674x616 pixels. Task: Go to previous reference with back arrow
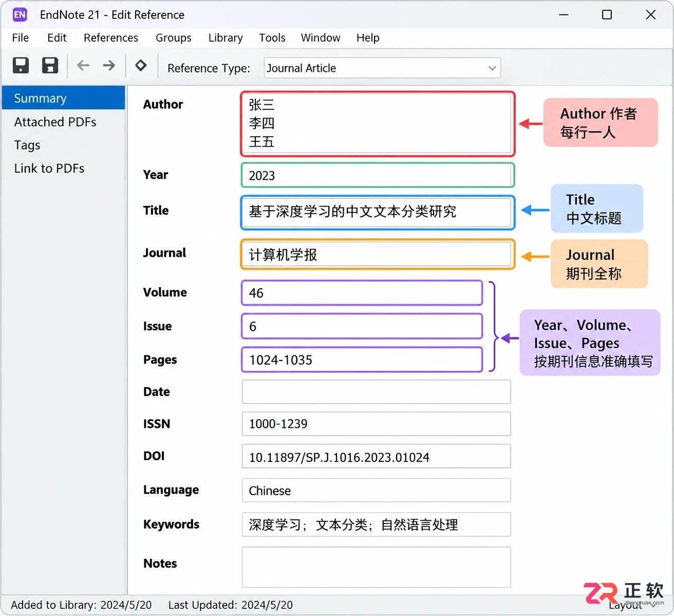(x=83, y=65)
